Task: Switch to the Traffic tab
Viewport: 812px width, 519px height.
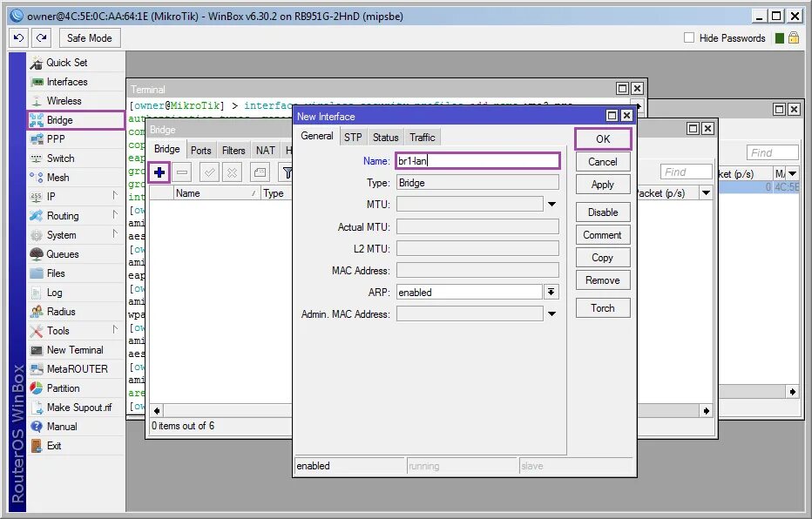Action: tap(422, 137)
